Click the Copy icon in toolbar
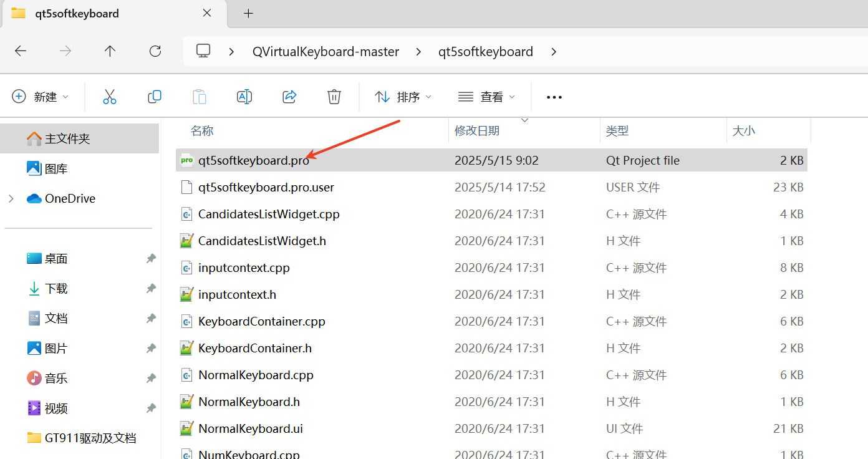Viewport: 868px width, 459px height. (155, 97)
